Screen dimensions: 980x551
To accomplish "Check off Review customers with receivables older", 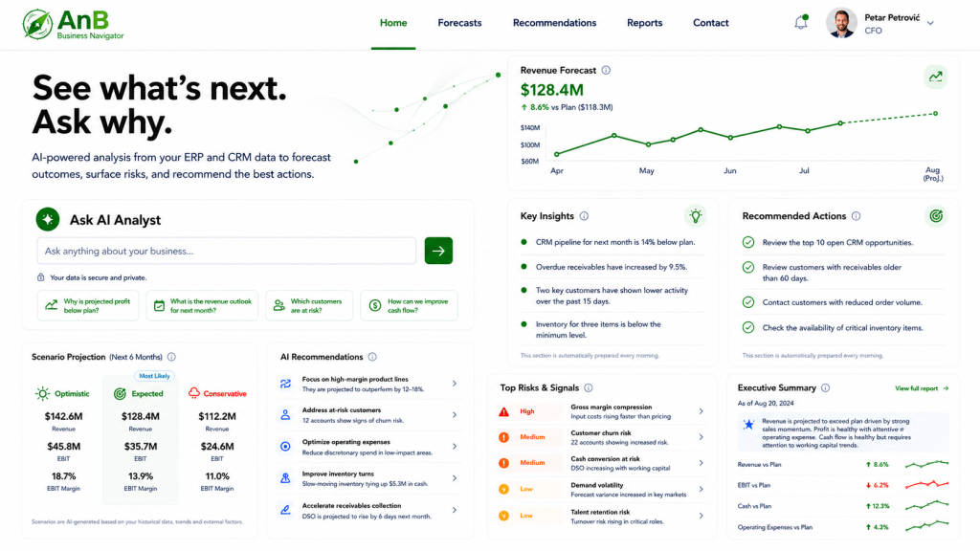I will [748, 268].
